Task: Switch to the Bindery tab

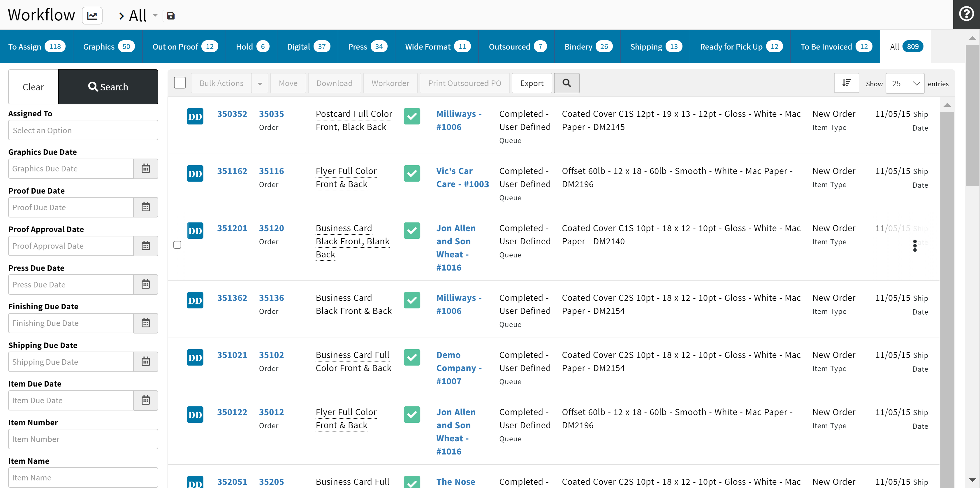Action: click(x=587, y=46)
